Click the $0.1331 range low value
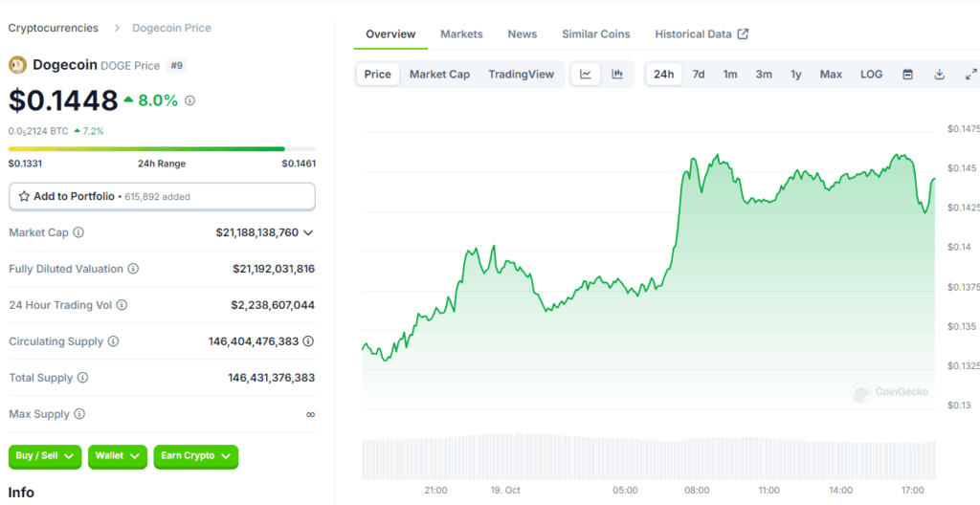 tap(25, 164)
